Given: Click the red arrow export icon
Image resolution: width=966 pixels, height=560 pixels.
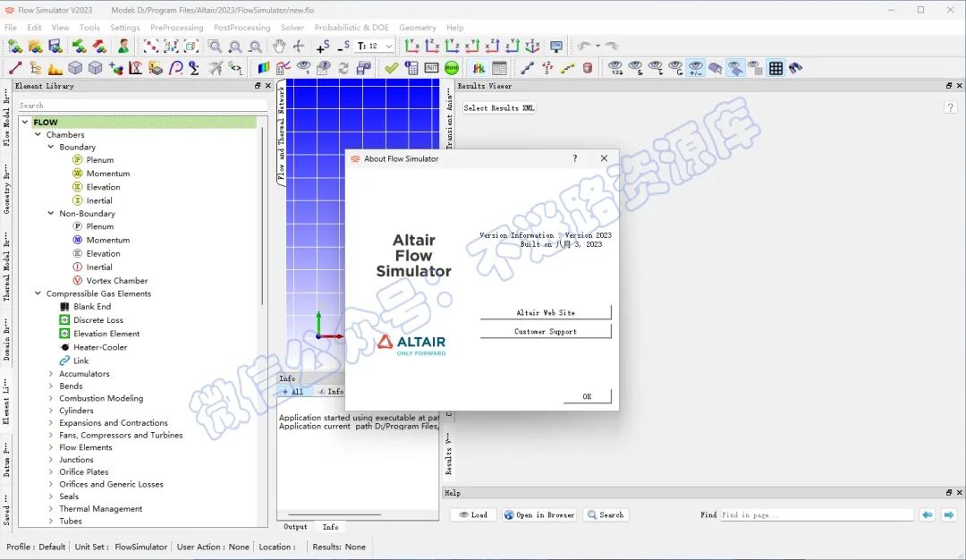Looking at the screenshot, I should coord(99,47).
